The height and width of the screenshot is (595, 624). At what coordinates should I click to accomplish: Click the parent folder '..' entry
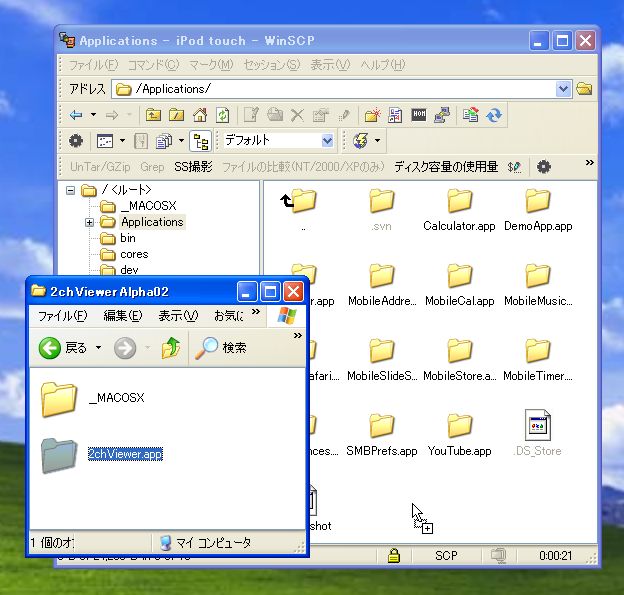click(302, 210)
